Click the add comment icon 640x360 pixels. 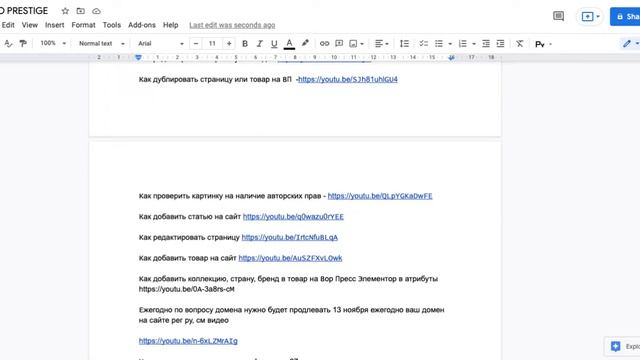pos(339,44)
